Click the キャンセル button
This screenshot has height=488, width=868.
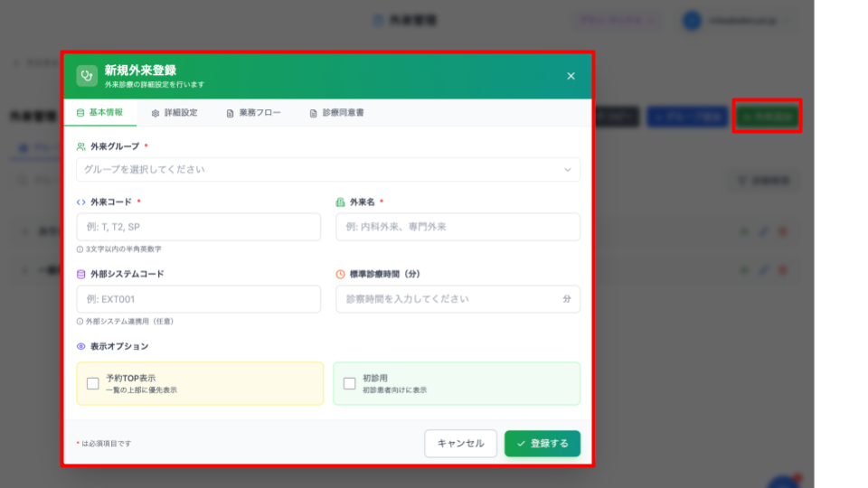coord(460,443)
